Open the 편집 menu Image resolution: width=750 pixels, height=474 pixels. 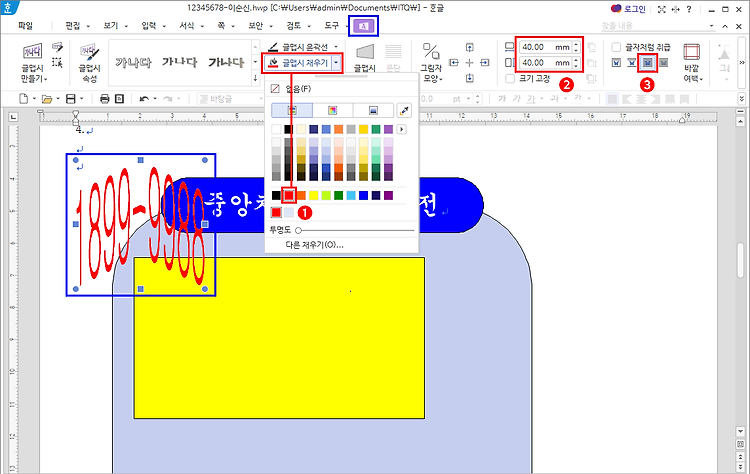(73, 26)
